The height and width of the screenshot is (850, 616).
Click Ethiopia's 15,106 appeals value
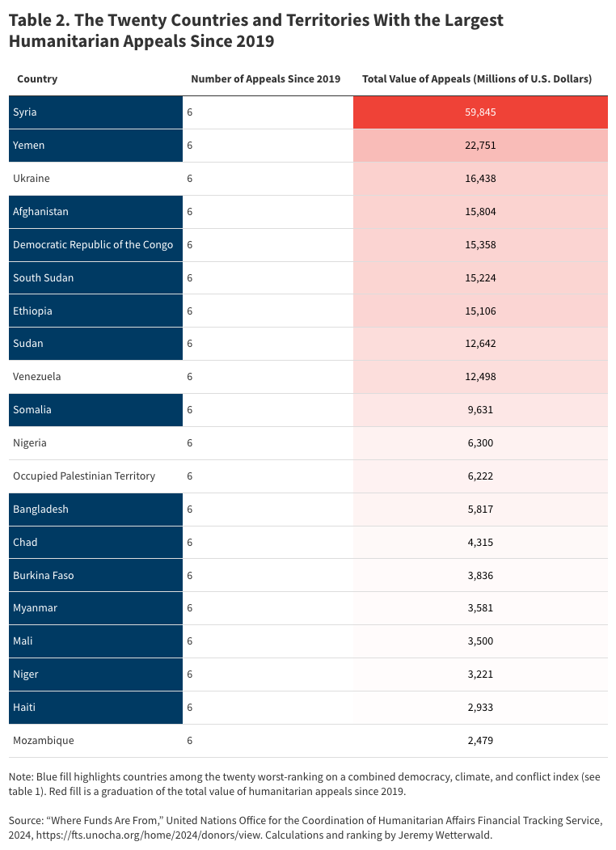[480, 311]
